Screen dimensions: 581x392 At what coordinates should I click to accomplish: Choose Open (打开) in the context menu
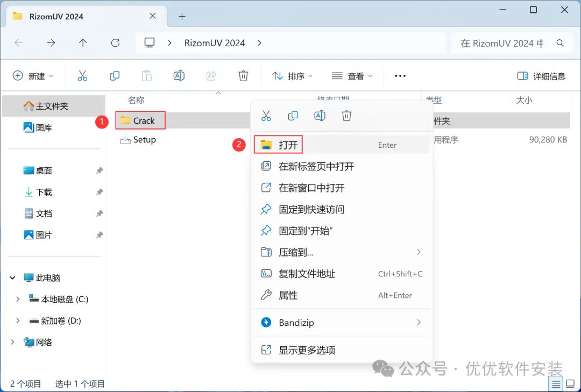click(342, 145)
